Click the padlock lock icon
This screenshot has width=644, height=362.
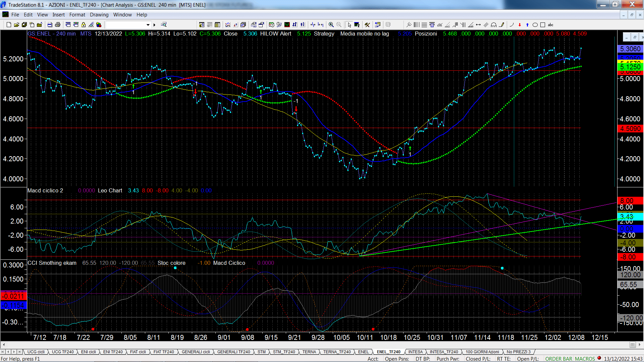click(x=84, y=25)
